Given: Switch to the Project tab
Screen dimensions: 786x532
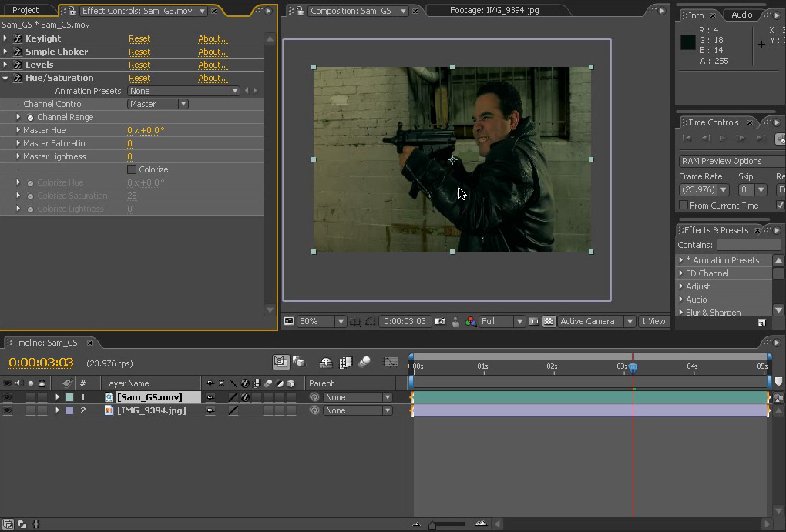Looking at the screenshot, I should pyautogui.click(x=25, y=10).
